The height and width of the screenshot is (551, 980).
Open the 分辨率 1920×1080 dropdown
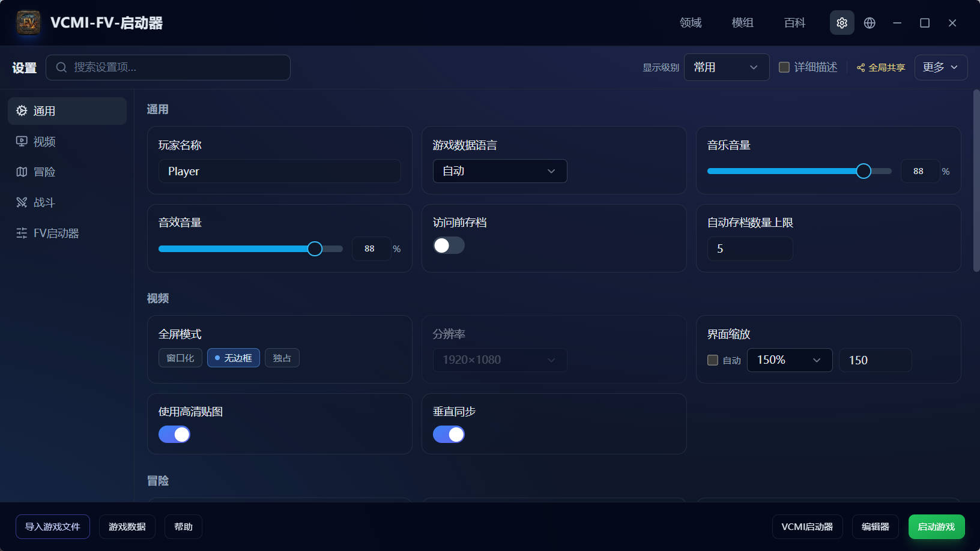point(500,360)
